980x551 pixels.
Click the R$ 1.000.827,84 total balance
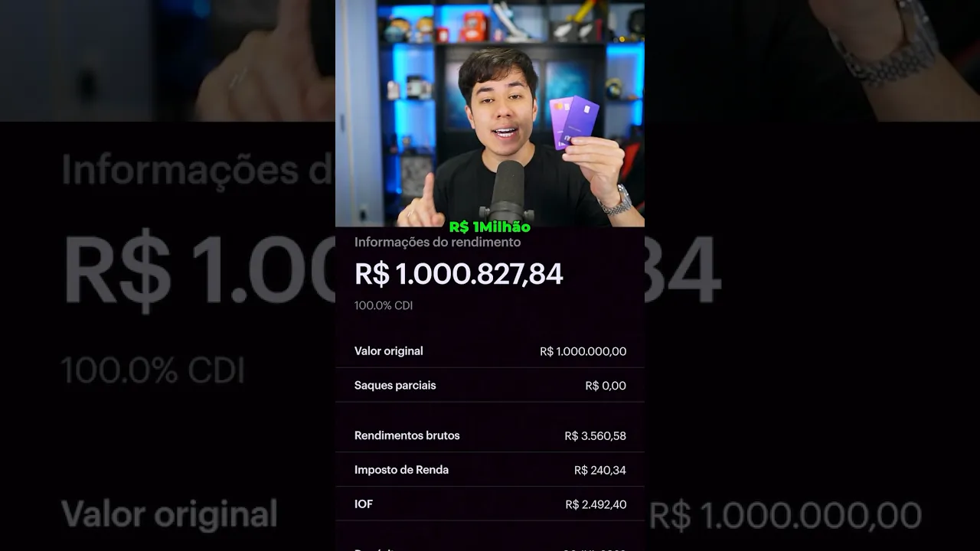click(x=459, y=273)
